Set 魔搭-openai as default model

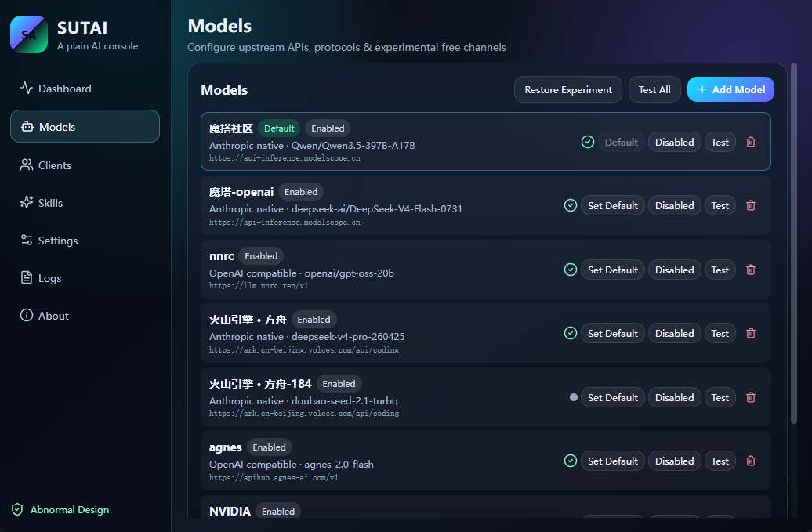pos(613,205)
